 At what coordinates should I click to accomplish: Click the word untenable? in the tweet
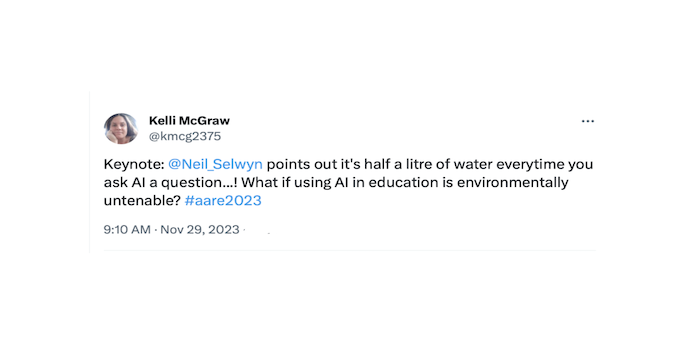[x=142, y=200]
